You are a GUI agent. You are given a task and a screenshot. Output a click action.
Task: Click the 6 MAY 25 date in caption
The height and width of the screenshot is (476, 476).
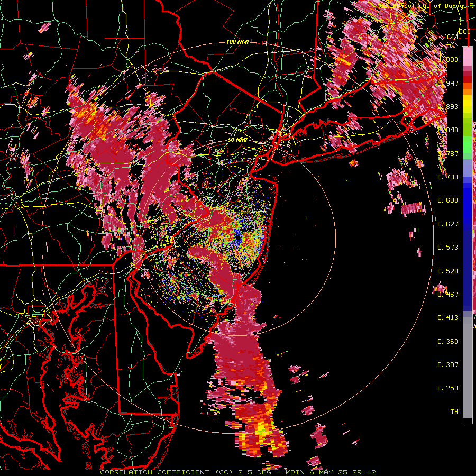[329, 472]
